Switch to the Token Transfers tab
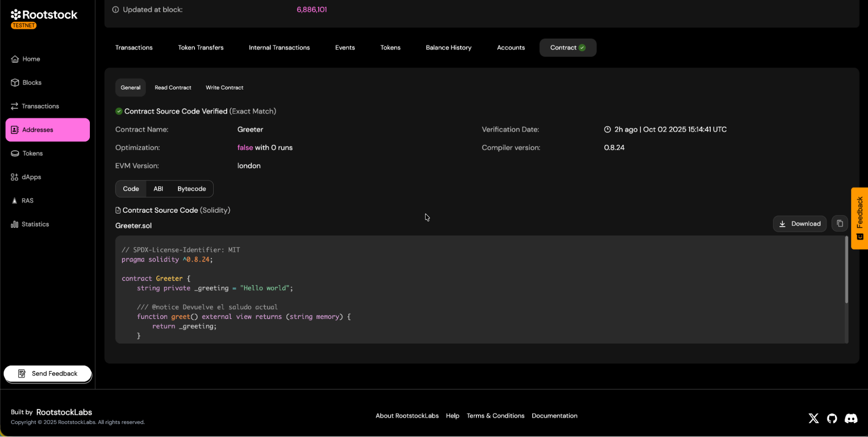The width and height of the screenshot is (868, 437). click(x=201, y=48)
